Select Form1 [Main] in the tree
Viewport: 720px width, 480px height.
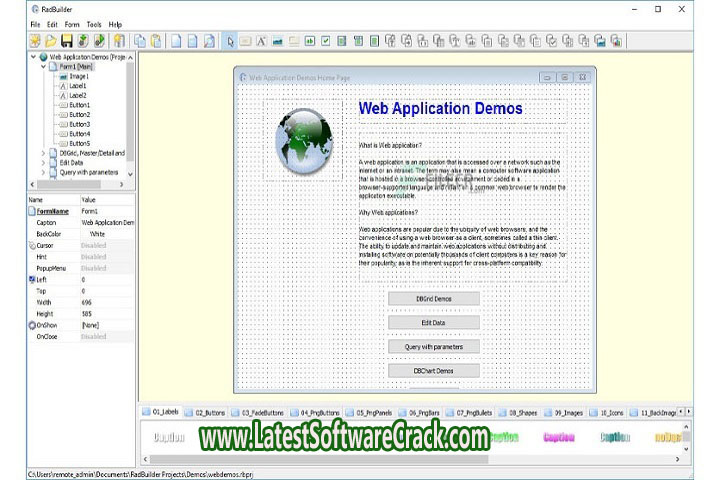[76, 67]
